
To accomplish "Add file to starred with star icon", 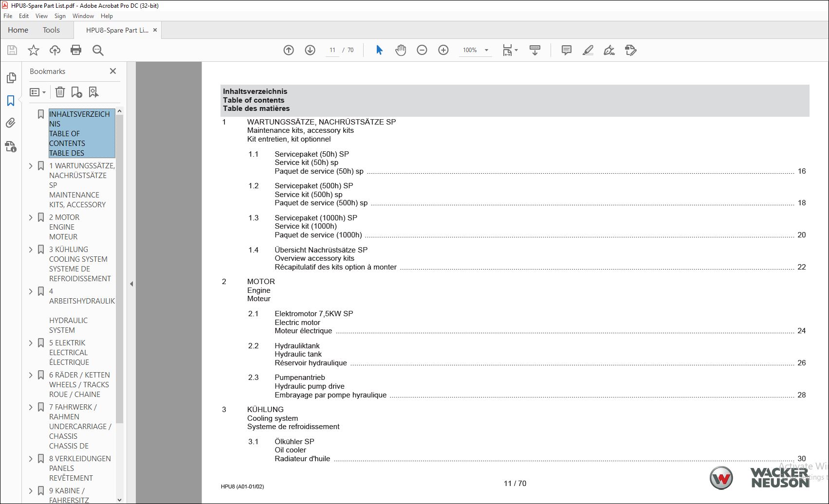I will coord(34,50).
